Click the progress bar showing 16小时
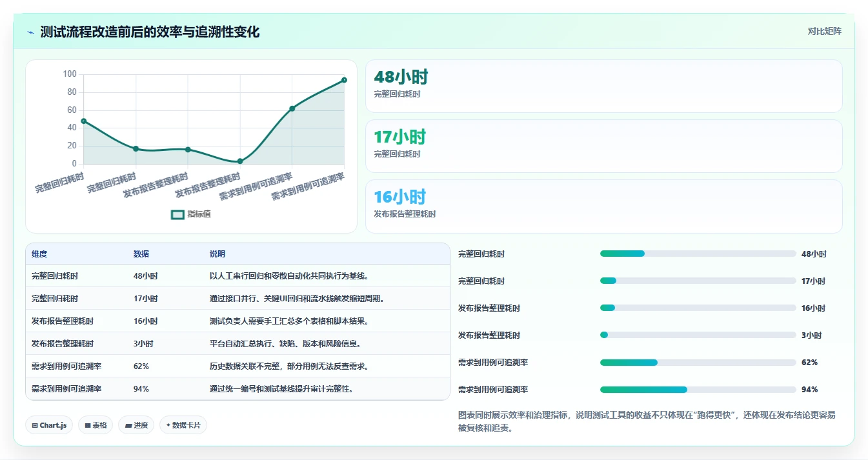This screenshot has width=868, height=460. point(698,308)
